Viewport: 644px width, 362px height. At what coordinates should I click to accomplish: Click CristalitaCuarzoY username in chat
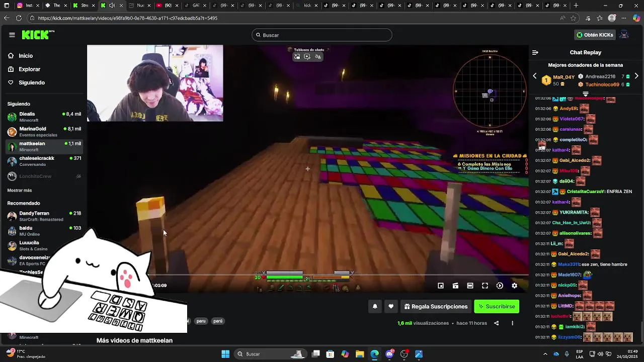pos(585,192)
